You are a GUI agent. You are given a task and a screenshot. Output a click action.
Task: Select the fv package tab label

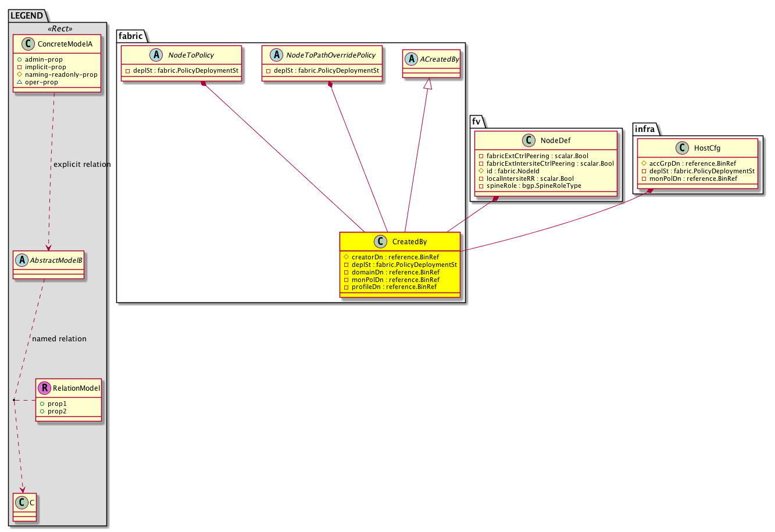click(x=477, y=122)
